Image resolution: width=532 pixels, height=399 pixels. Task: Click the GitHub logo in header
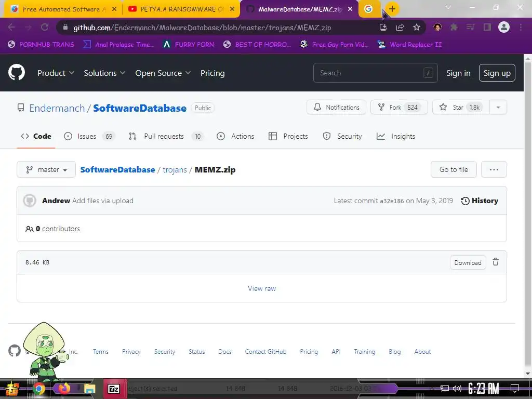coord(16,72)
